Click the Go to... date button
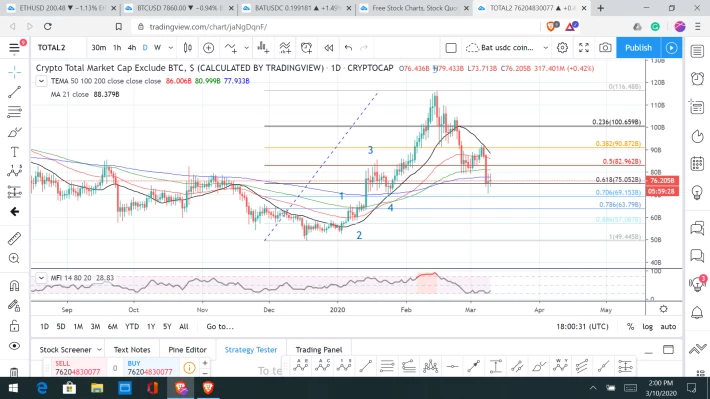 [220, 327]
